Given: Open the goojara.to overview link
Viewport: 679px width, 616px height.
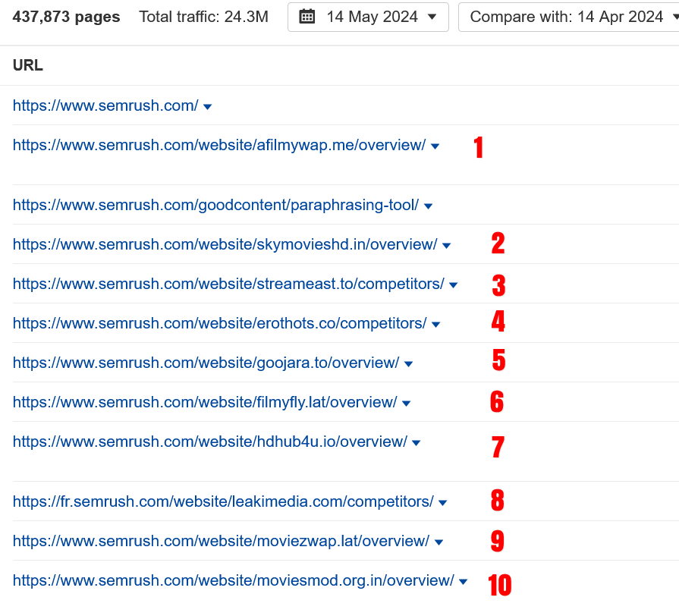Looking at the screenshot, I should coord(206,363).
